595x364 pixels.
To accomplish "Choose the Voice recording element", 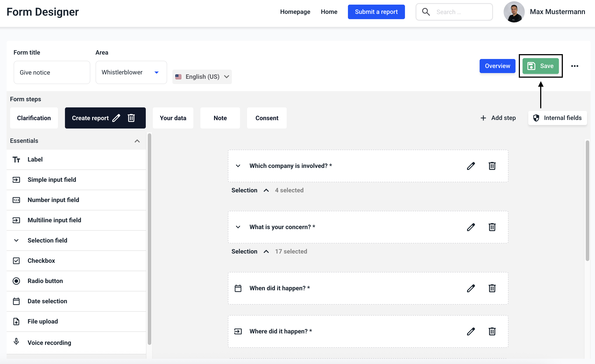I will coord(49,342).
